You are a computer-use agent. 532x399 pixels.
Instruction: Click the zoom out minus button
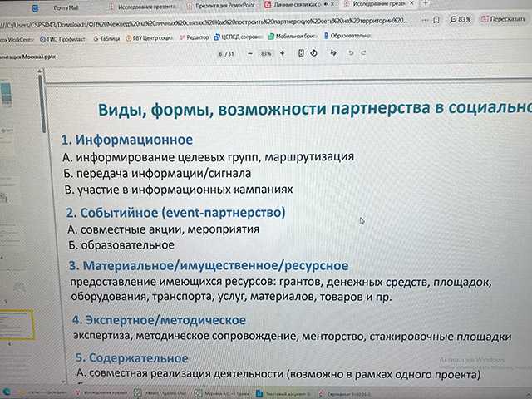(x=249, y=52)
